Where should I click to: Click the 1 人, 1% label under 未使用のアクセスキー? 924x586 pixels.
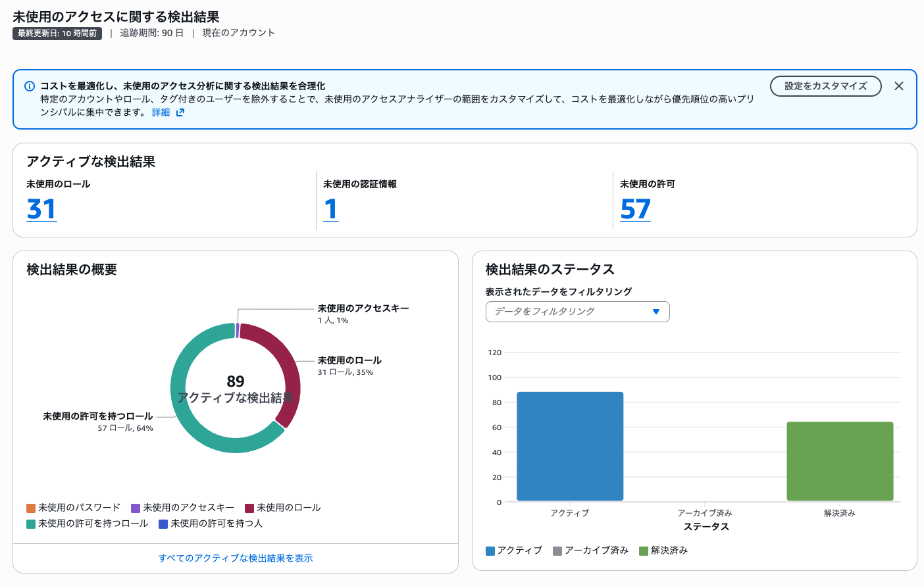click(x=333, y=320)
